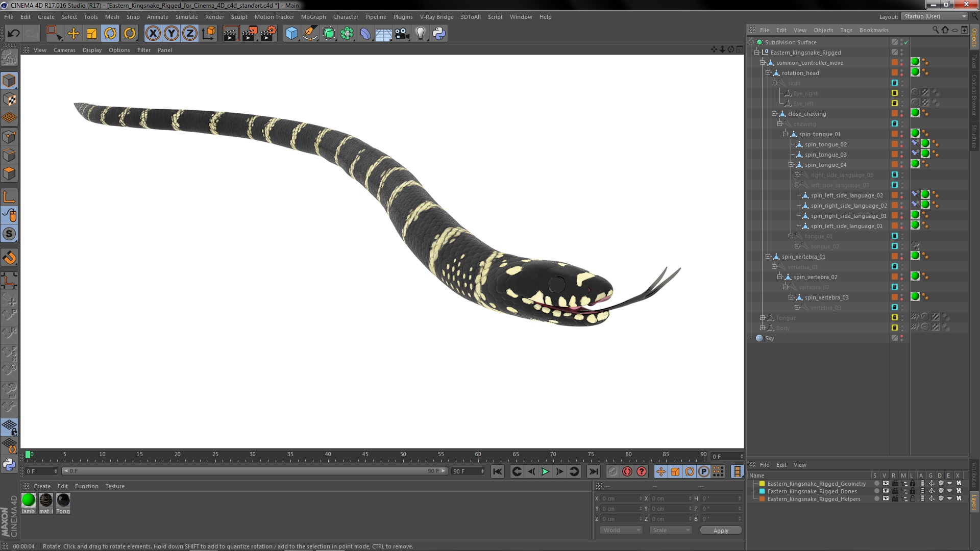Open the deformer objects icon
Viewport: 980px width, 551px height.
click(x=365, y=34)
